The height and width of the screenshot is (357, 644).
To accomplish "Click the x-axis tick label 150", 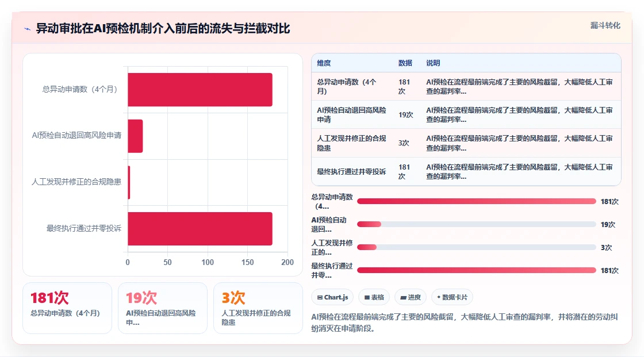I will point(248,262).
